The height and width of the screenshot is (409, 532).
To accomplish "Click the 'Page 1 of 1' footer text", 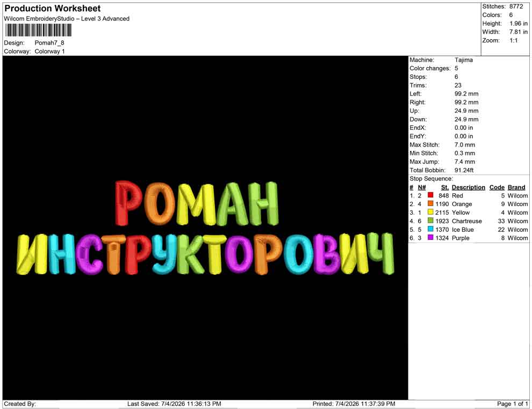I will click(512, 404).
